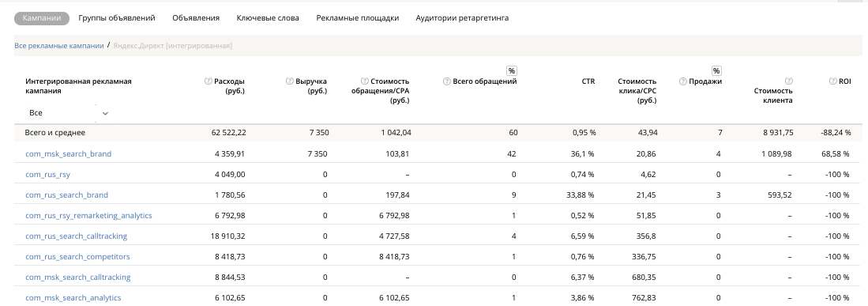Toggle percent view above Продажи column
The image size is (868, 306).
[716, 71]
